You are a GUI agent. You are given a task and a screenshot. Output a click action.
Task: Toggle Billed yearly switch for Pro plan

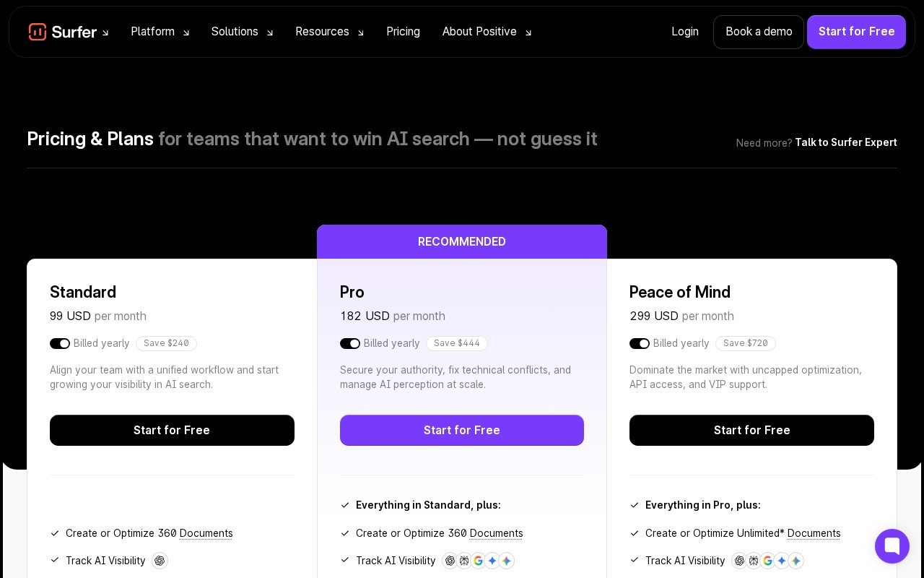(x=350, y=343)
